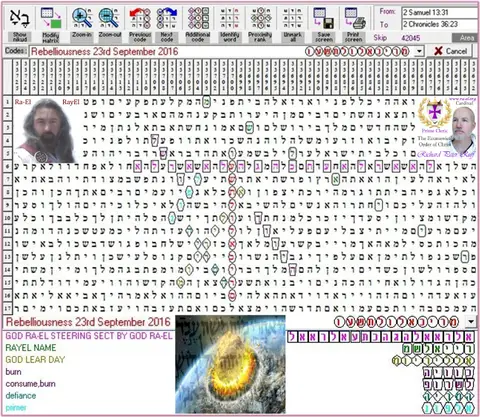Click the Prime Cleric crest emblem
Screen dimensions: 480x417
coord(434,113)
